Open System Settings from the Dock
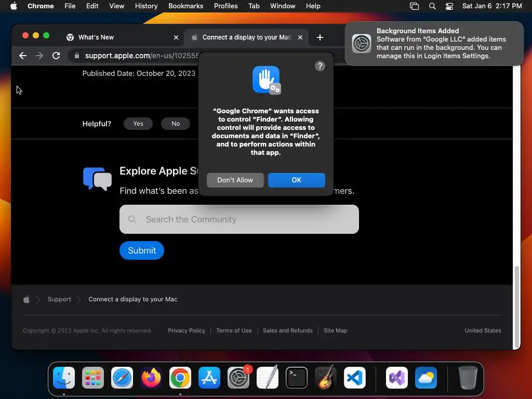Screen dimensions: 532x399 click(x=238, y=378)
